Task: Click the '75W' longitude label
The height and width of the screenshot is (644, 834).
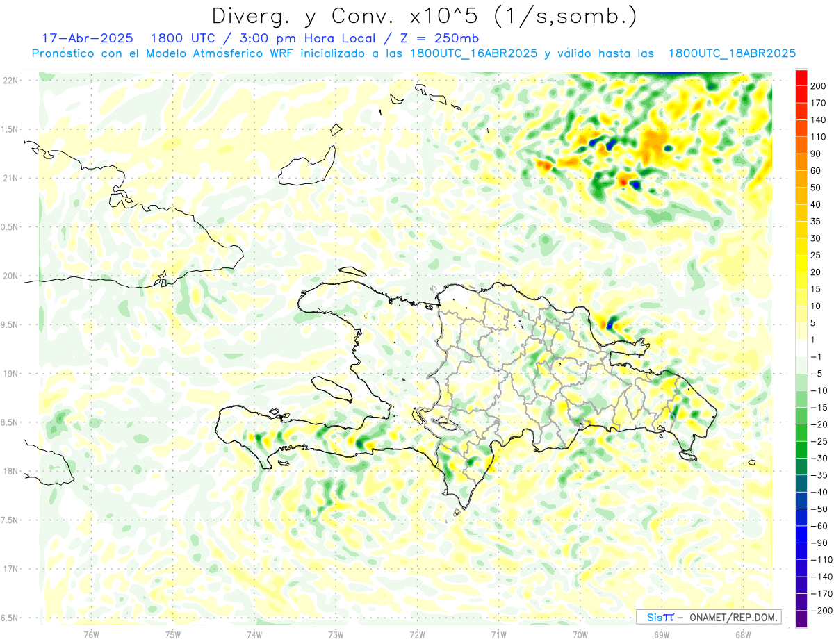Action: (173, 635)
